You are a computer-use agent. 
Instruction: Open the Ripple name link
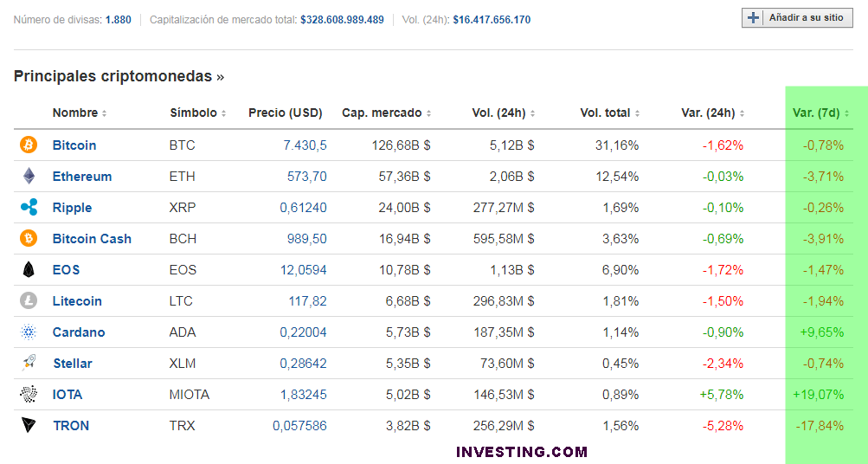point(72,208)
